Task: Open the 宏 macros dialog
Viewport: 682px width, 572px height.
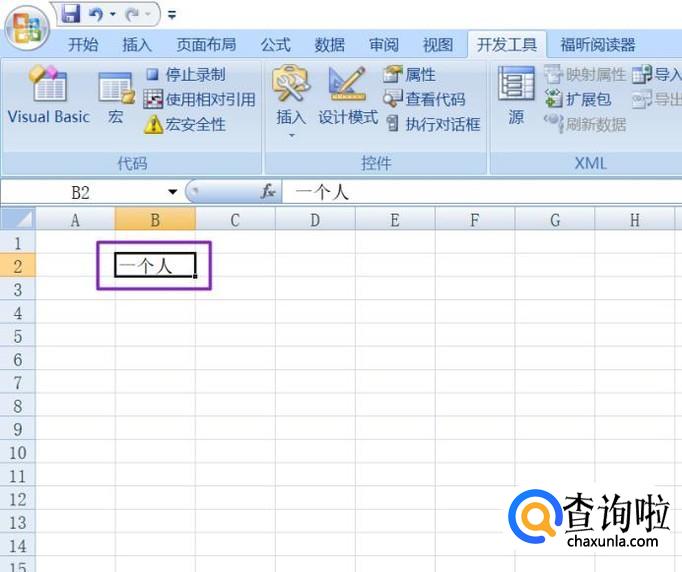Action: click(116, 98)
